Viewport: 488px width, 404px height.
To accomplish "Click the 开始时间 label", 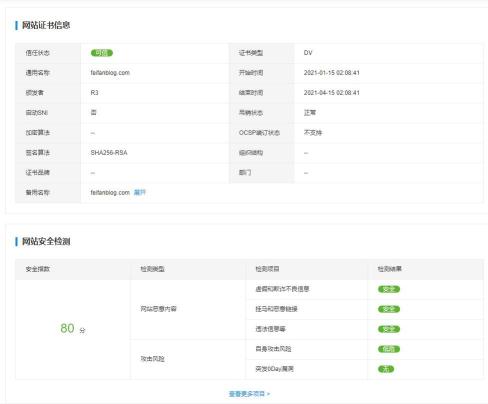I will pos(251,73).
